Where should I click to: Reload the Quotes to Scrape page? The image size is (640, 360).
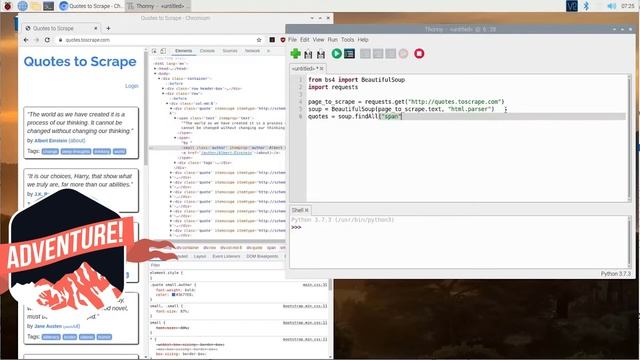point(47,40)
